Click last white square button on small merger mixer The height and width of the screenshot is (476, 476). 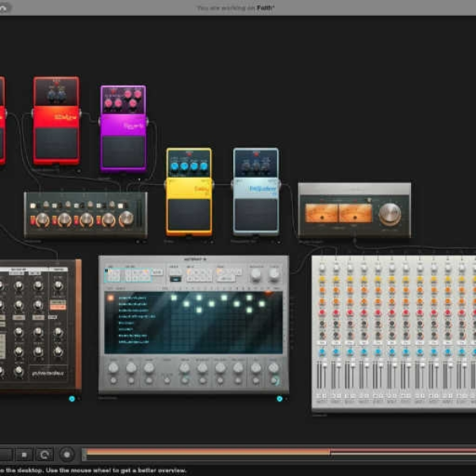pos(121,205)
